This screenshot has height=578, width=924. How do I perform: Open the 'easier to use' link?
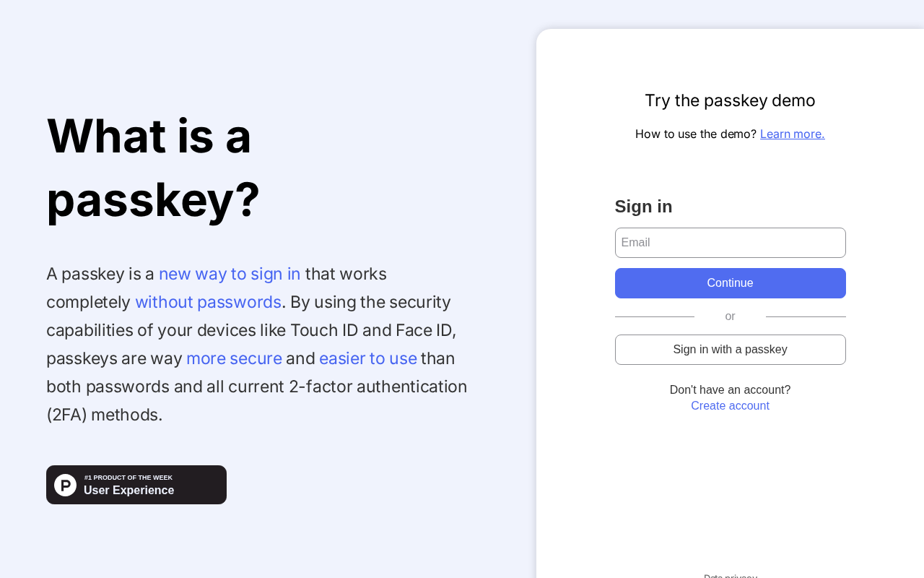[x=368, y=358]
